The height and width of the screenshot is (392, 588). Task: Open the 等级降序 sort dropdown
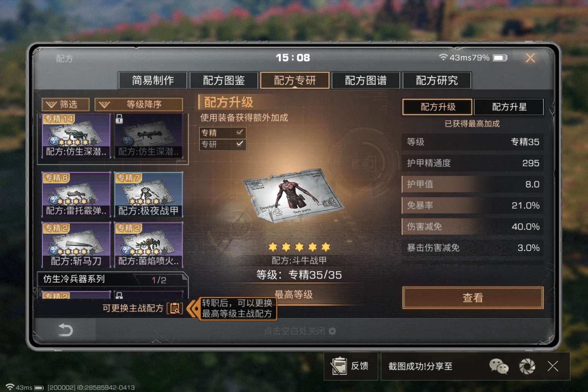pyautogui.click(x=139, y=104)
